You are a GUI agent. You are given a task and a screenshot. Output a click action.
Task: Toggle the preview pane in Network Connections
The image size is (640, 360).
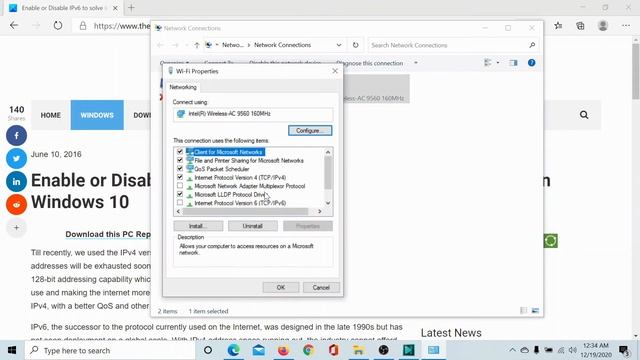[513, 63]
